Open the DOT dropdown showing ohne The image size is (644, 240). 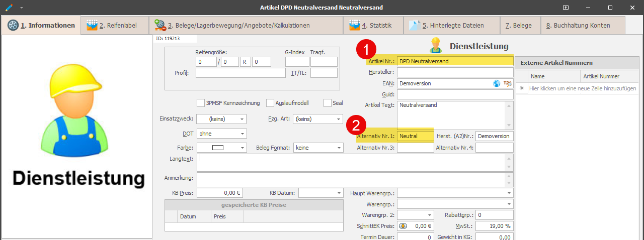pos(243,134)
